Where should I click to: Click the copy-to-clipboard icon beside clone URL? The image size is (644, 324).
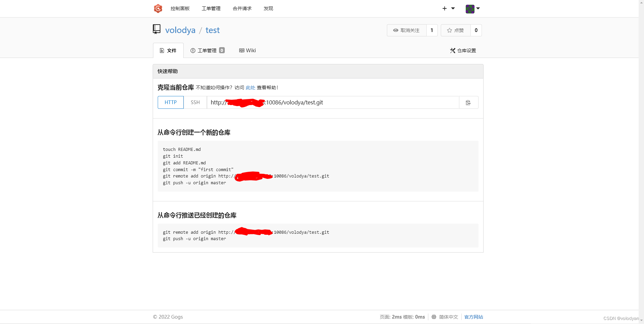(468, 102)
